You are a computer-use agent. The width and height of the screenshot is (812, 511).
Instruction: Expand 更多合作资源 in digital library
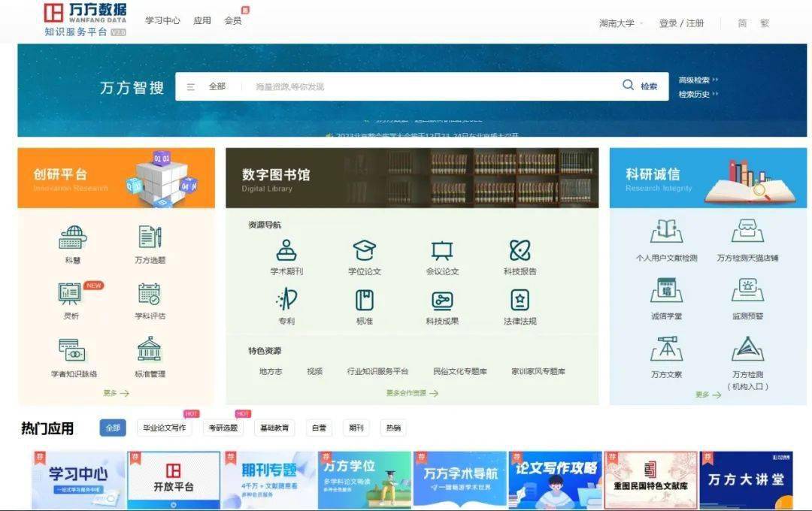pyautogui.click(x=412, y=394)
